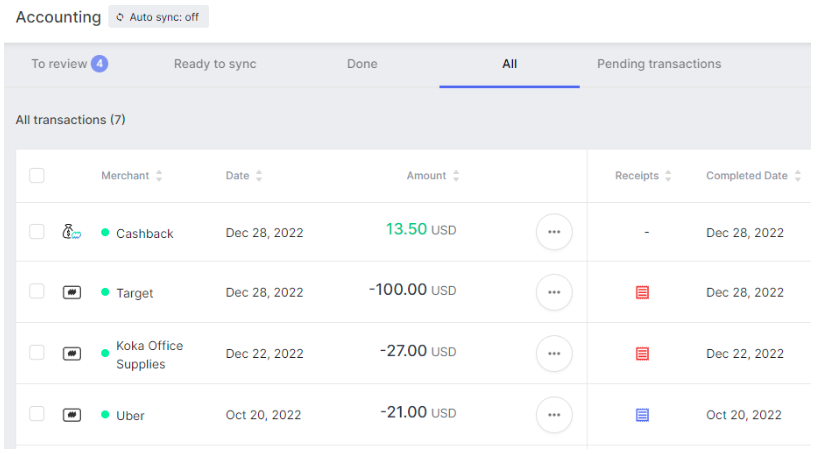This screenshot has width=817, height=454.
Task: Click the Auto sync: off button
Action: coord(158,17)
